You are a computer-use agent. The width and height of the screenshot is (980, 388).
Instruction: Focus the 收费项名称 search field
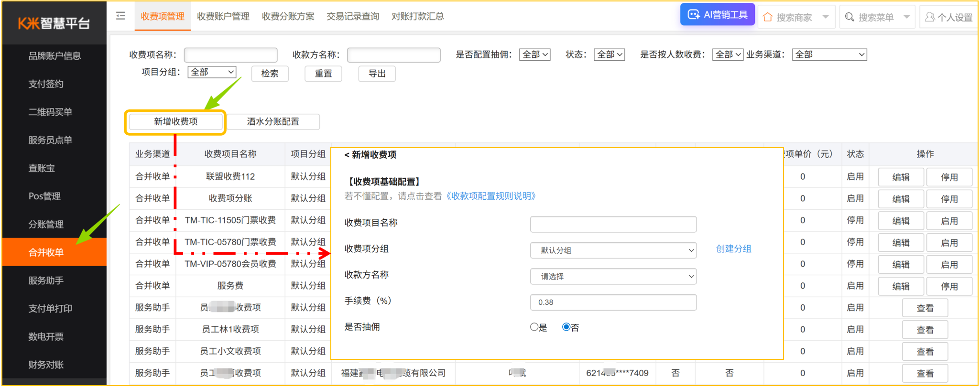230,55
